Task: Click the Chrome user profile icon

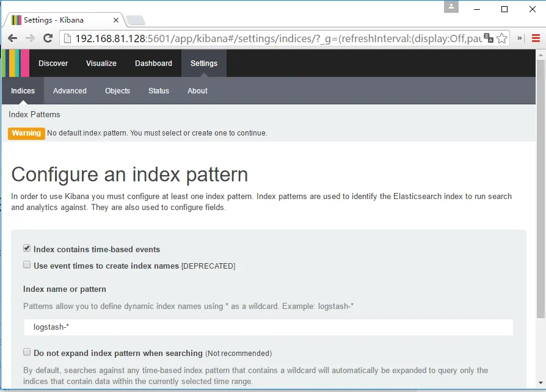Action: tap(451, 7)
